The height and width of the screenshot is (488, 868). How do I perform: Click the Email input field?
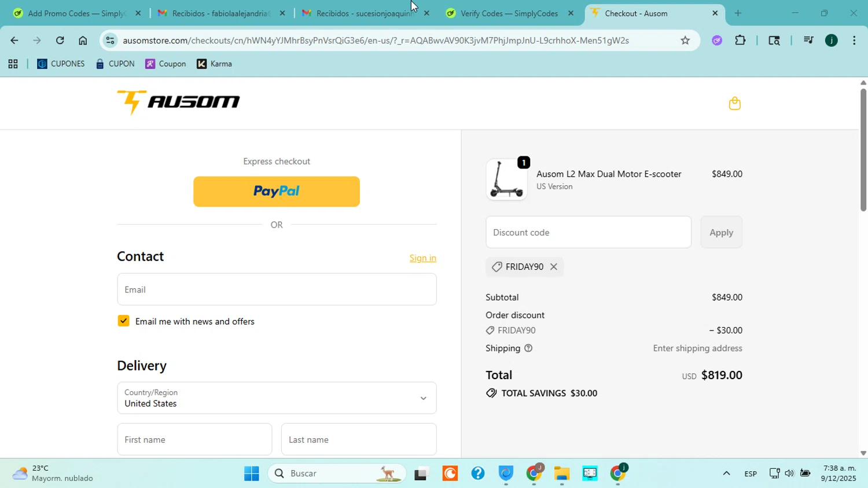click(277, 289)
